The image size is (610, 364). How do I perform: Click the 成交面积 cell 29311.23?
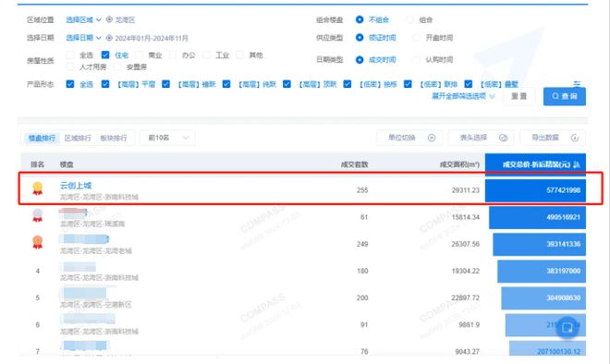point(465,190)
